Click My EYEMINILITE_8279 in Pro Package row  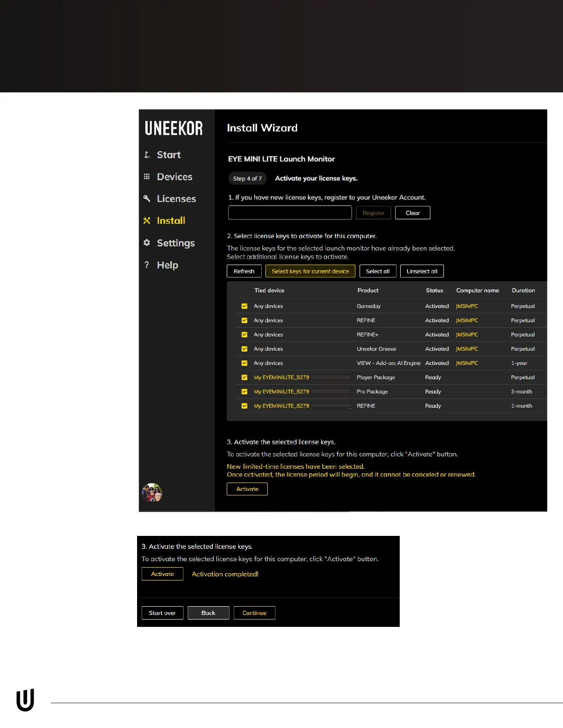[x=281, y=392]
